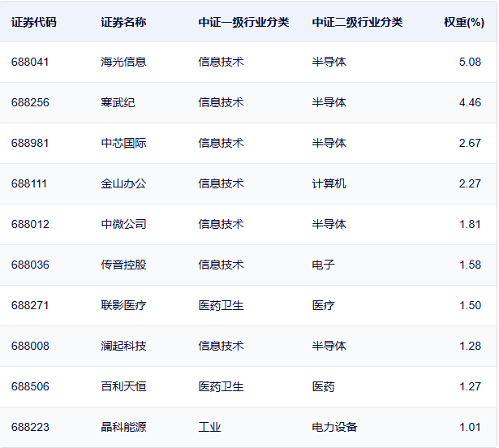The image size is (499, 448).
Task: Click weight value 1.01
Action: click(x=470, y=427)
